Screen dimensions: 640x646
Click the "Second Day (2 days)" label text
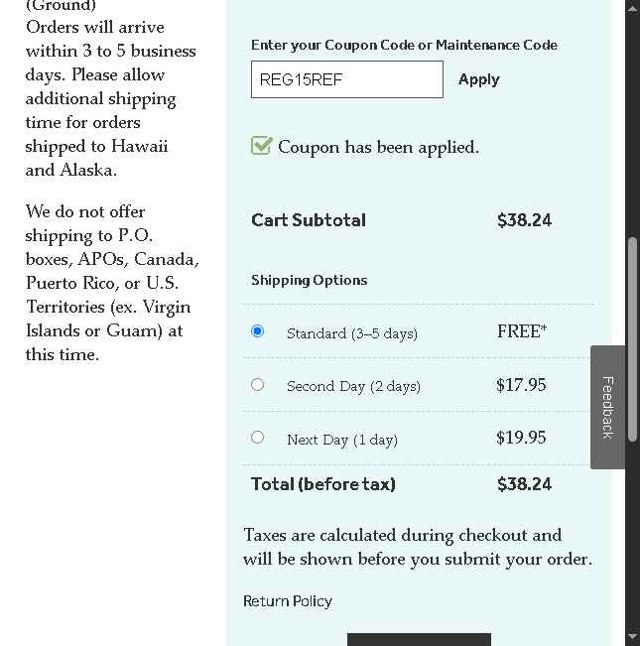[x=353, y=386]
